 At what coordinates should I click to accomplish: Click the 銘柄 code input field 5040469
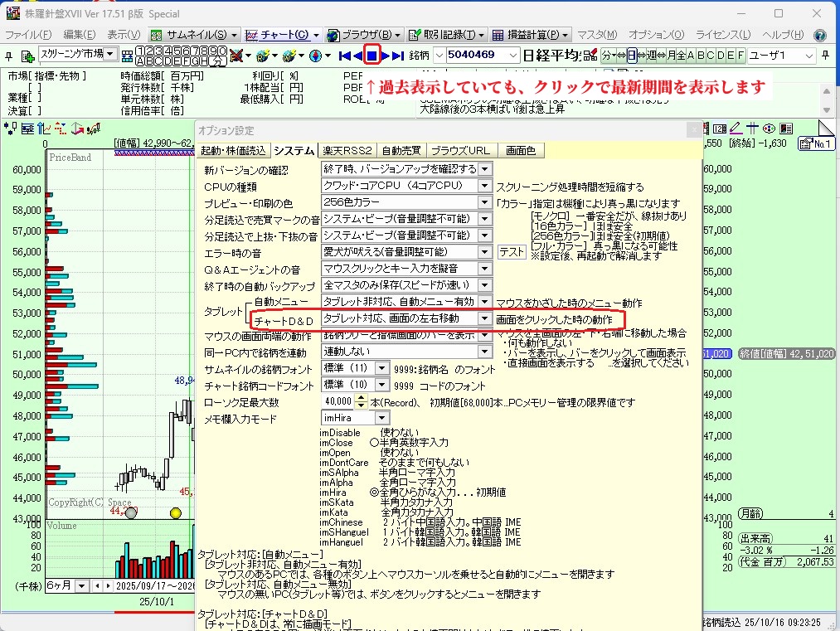pos(477,56)
